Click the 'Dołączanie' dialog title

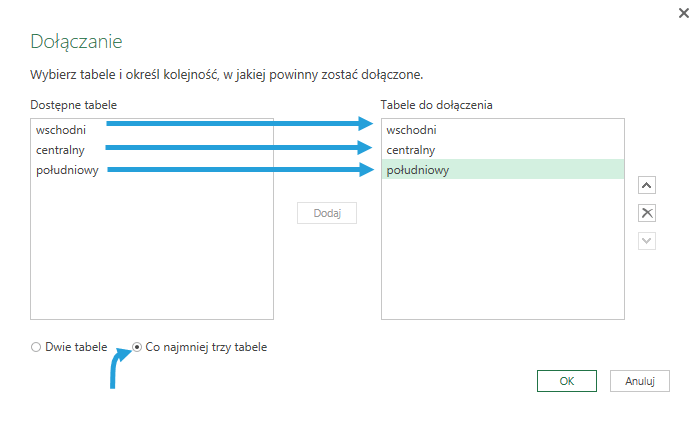(x=76, y=41)
